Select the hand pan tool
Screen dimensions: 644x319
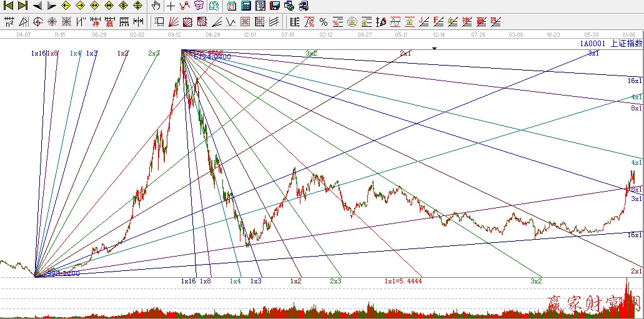click(156, 6)
